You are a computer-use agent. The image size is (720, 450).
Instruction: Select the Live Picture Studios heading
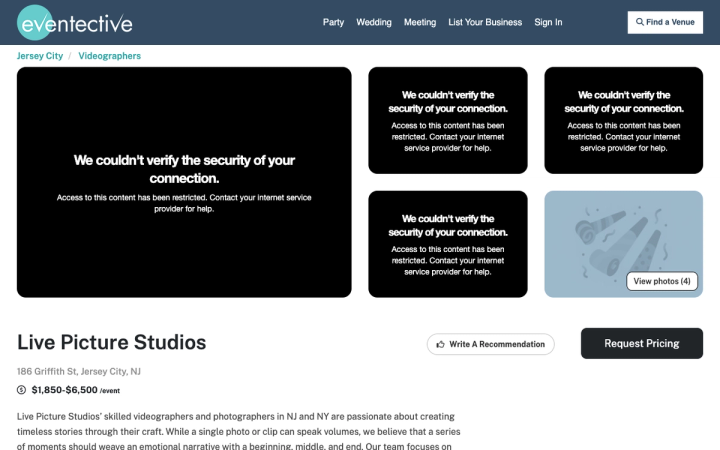point(112,343)
